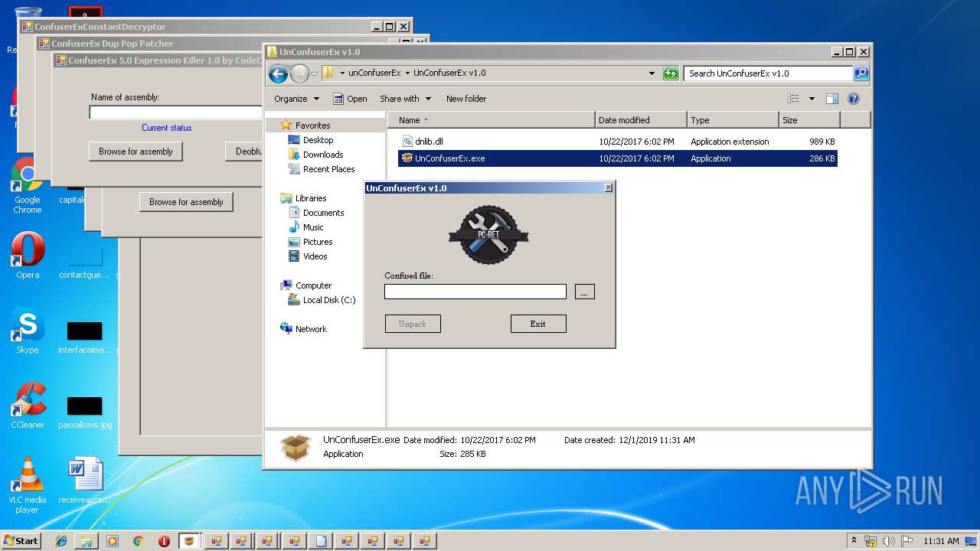The image size is (980, 551).
Task: Click the search magnifier icon in Explorer
Action: pos(861,73)
